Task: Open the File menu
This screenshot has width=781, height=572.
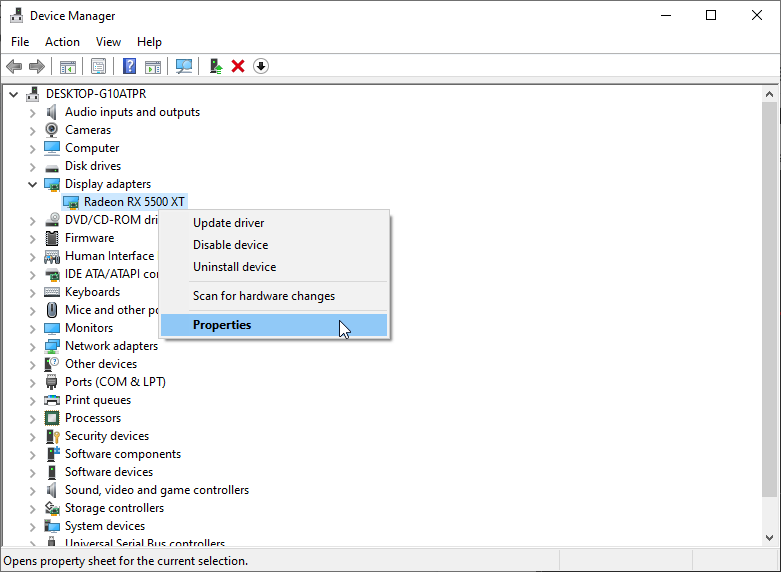Action: coord(20,42)
